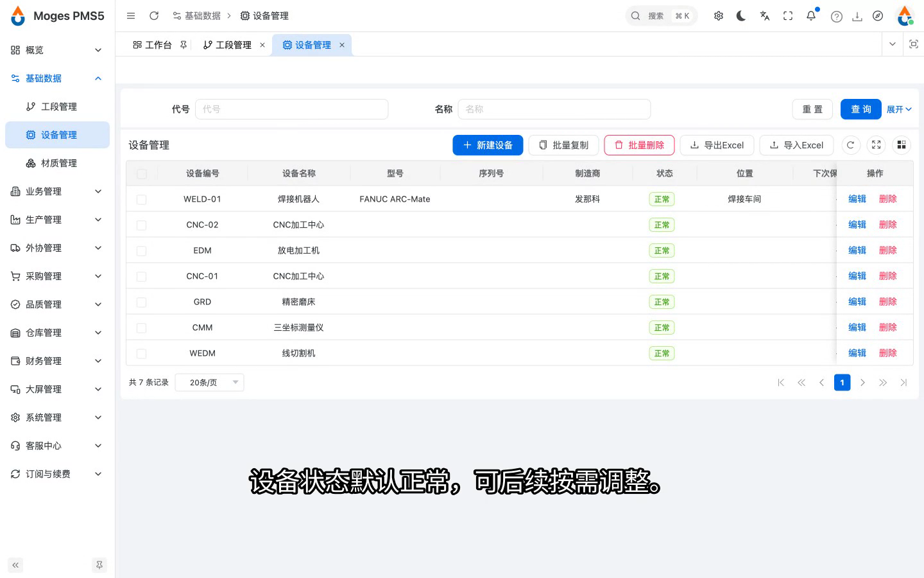Check the WELD-01 row checkbox
Screen dimensions: 924x578
coord(142,200)
